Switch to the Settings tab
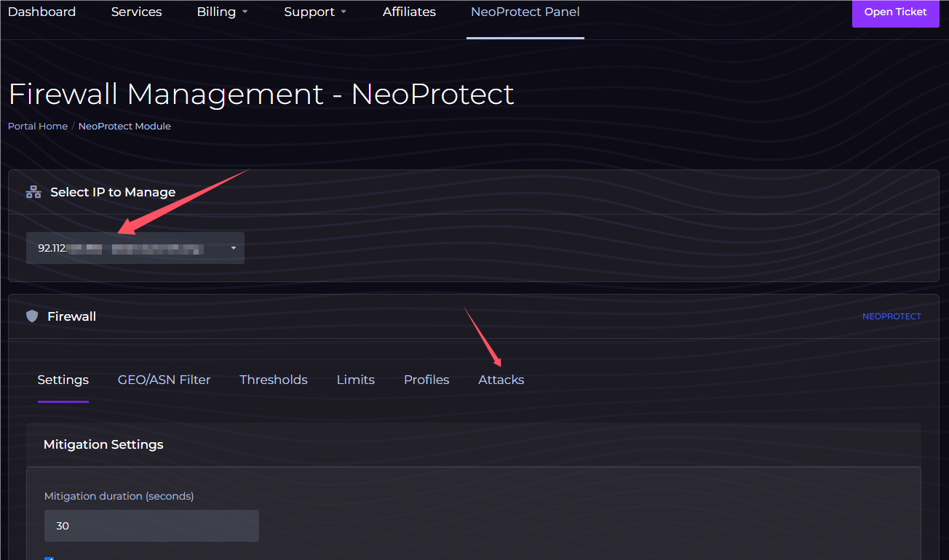 (x=63, y=380)
